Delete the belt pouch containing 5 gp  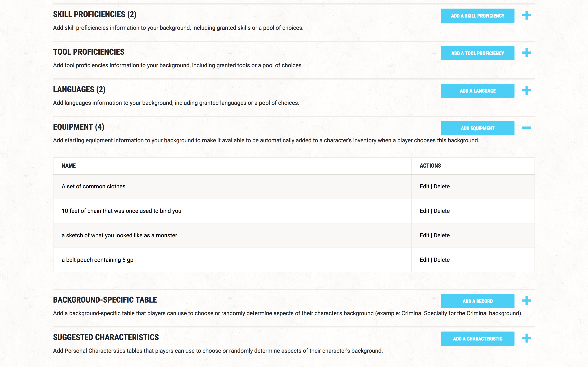click(441, 260)
